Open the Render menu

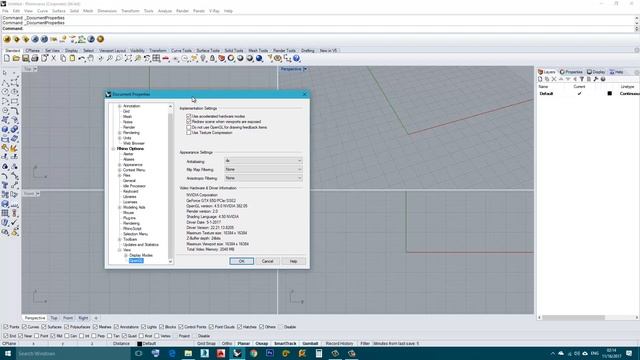pyautogui.click(x=182, y=11)
